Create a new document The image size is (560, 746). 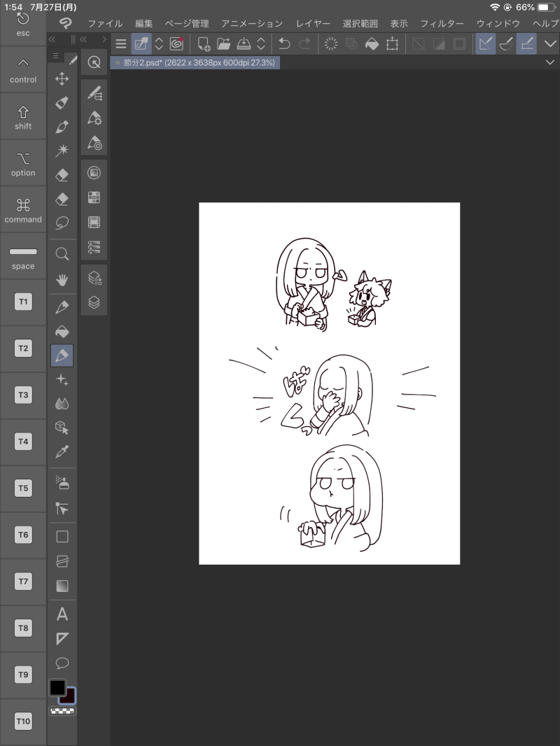pyautogui.click(x=204, y=44)
